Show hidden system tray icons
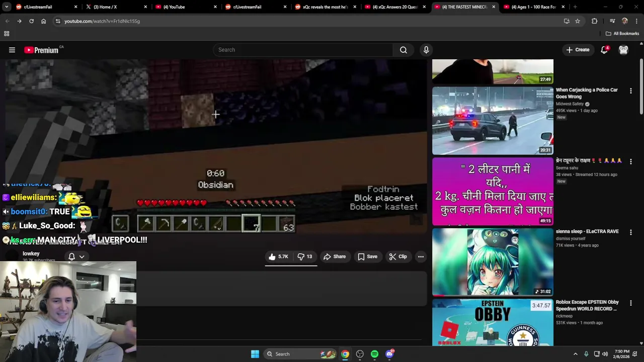 pyautogui.click(x=576, y=354)
